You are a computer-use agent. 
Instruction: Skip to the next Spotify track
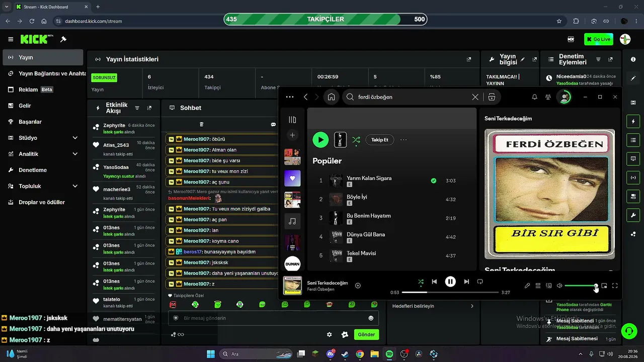coord(466,282)
